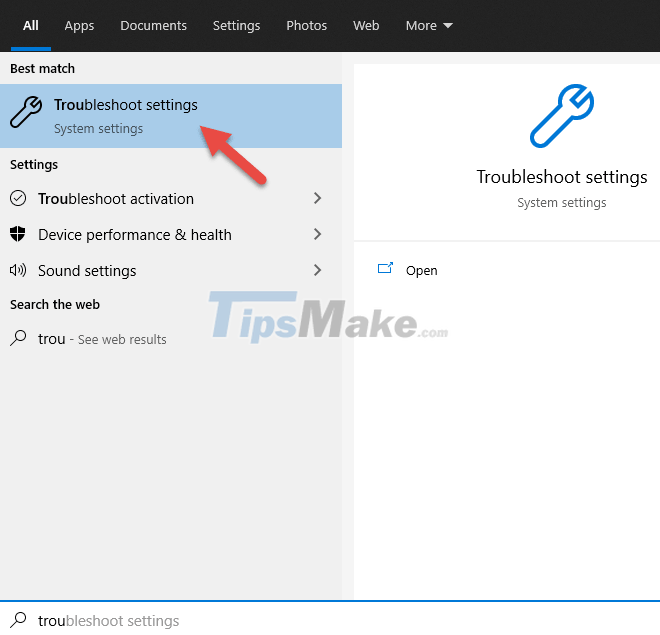
Task: Click the search magnifier icon in the search box
Action: point(18,620)
